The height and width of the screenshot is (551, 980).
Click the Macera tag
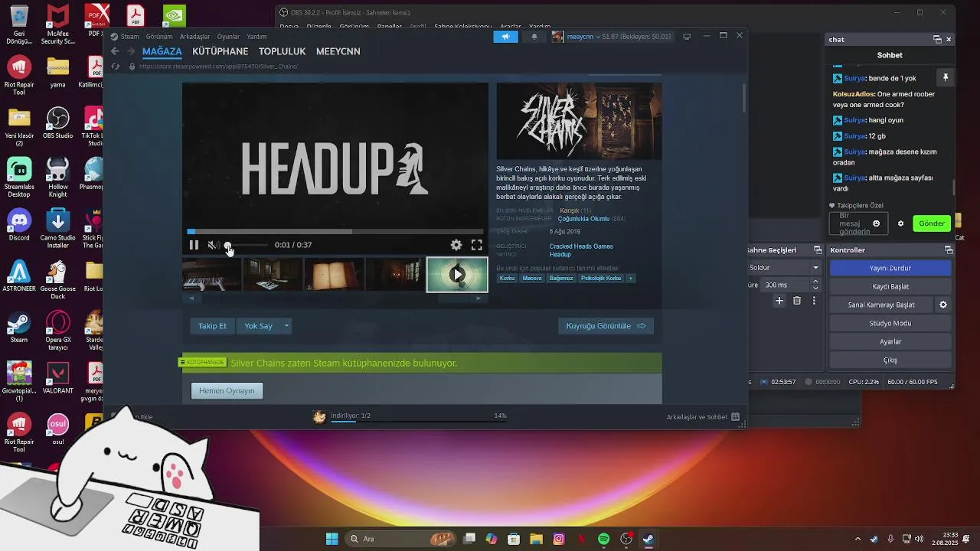pos(532,279)
